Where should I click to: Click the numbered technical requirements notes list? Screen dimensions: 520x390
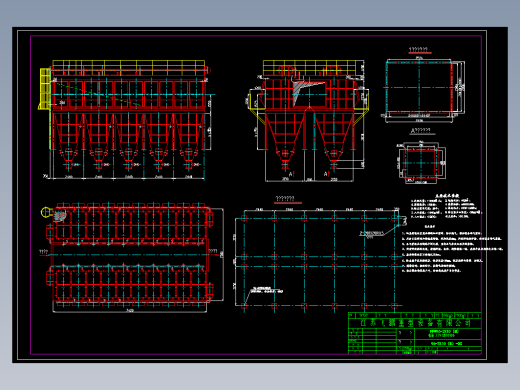[452, 252]
